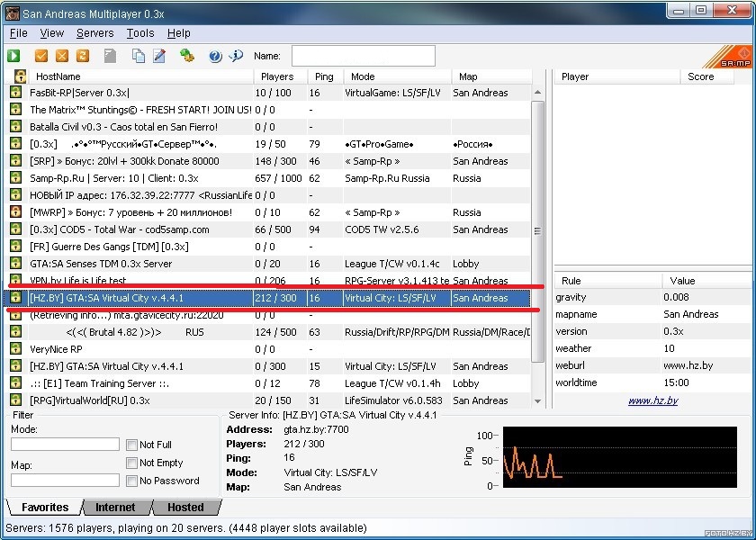Viewport: 756px width, 540px height.
Task: Open the www.hz.by link
Action: (x=652, y=400)
